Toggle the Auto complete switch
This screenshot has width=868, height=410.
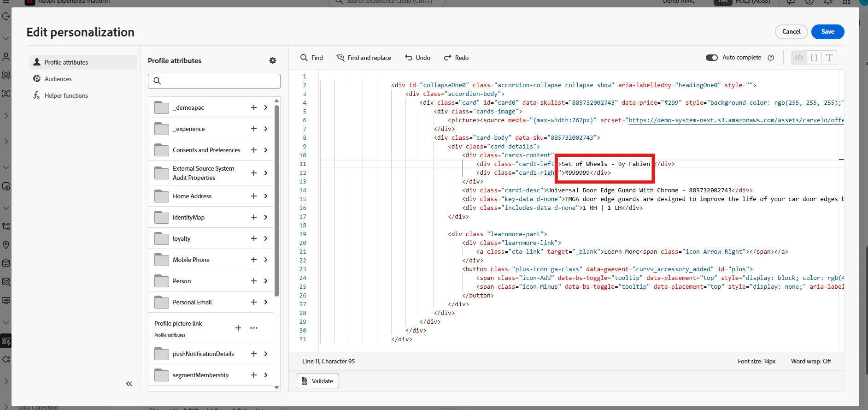712,58
